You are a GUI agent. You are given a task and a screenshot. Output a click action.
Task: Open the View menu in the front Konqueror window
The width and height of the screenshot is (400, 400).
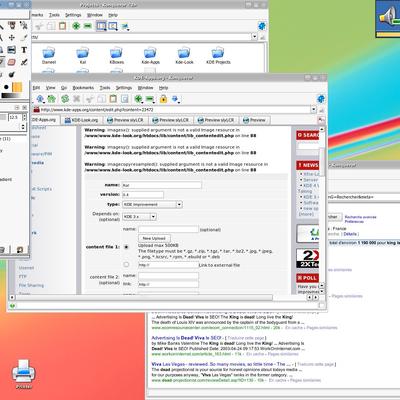click(51, 88)
